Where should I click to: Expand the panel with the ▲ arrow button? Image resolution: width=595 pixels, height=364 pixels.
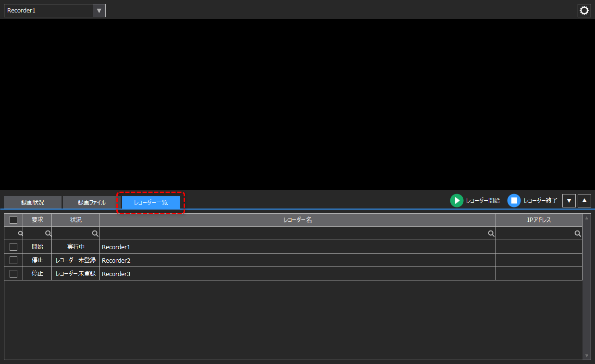pos(584,200)
